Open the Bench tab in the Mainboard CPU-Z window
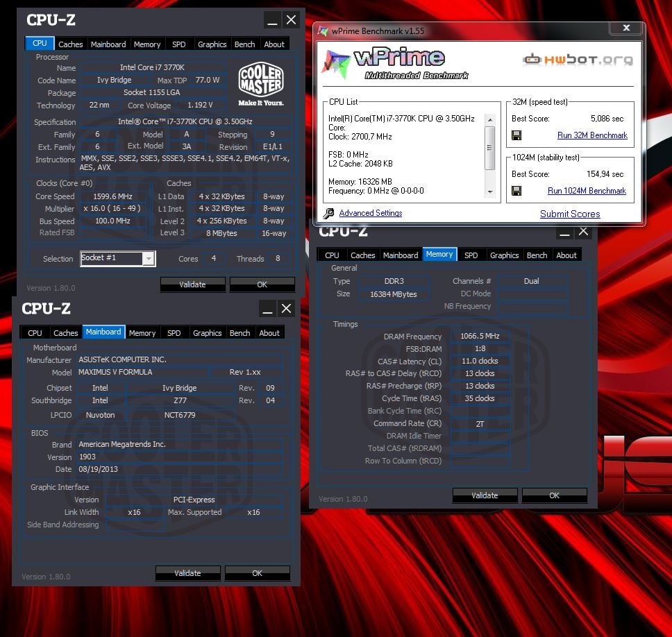The height and width of the screenshot is (637, 672). 240,333
